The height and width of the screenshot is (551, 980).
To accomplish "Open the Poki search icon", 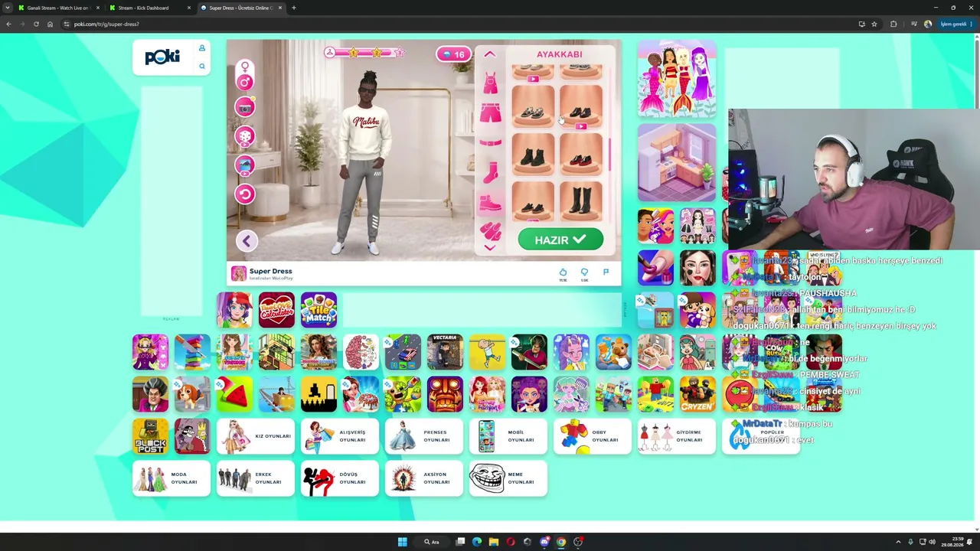I will pos(202,67).
